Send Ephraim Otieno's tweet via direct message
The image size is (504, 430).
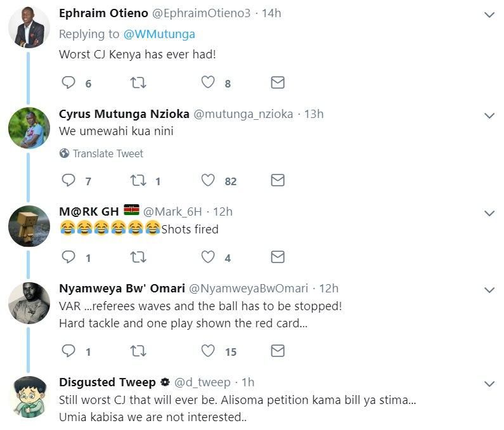click(x=278, y=82)
